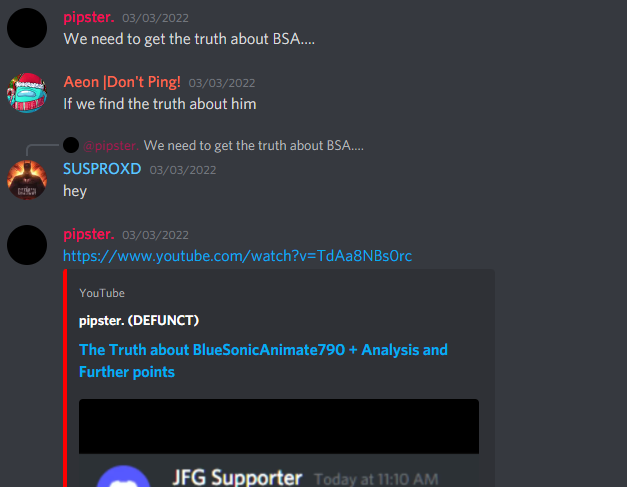Click the small avatar in the reply preview
The image size is (627, 487).
pyautogui.click(x=71, y=145)
